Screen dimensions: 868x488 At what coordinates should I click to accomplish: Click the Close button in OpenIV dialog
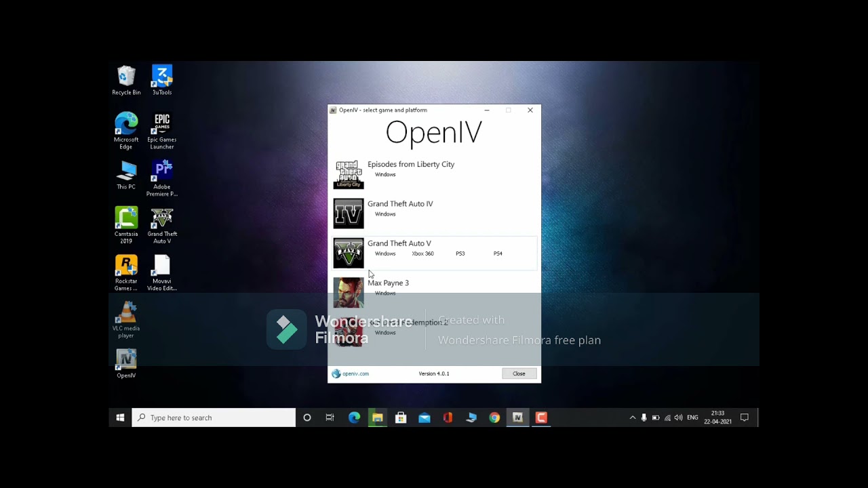pos(519,373)
